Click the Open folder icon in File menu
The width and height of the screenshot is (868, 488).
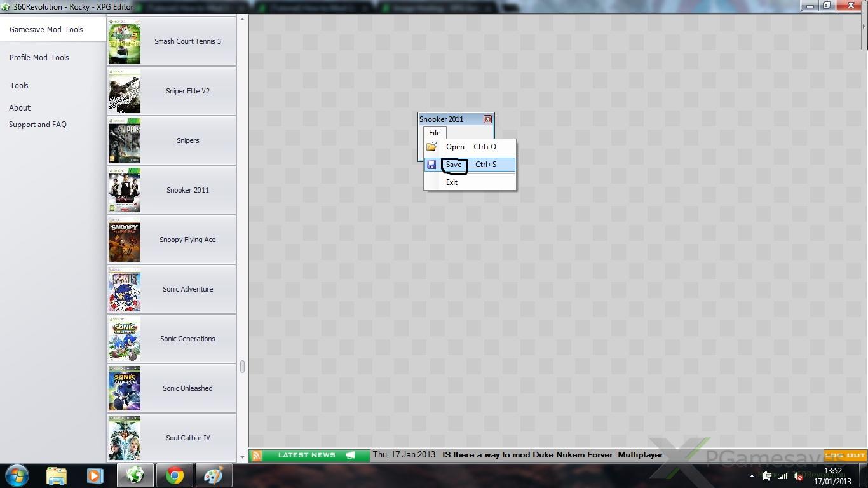(431, 147)
